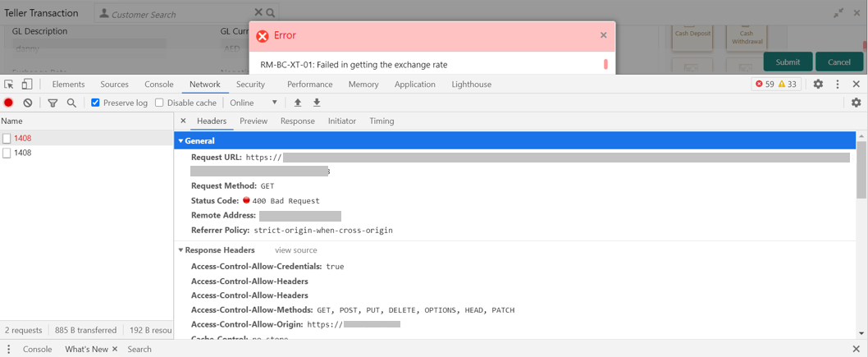Close the What's New drawer tab
Image resolution: width=868 pixels, height=357 pixels.
click(x=115, y=349)
